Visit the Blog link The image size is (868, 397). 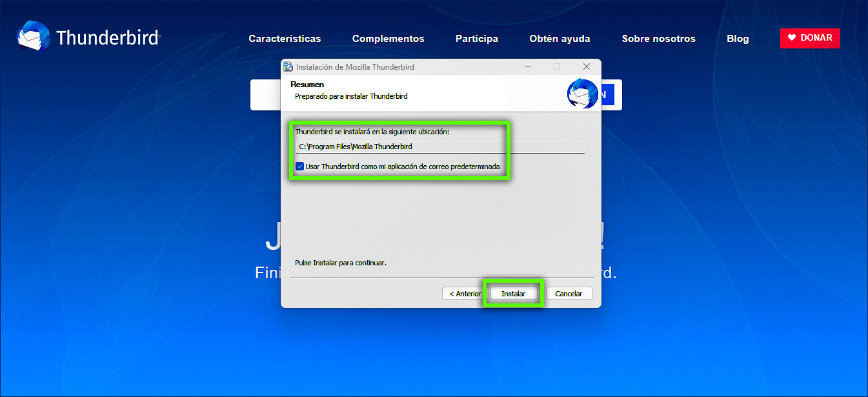(x=738, y=39)
